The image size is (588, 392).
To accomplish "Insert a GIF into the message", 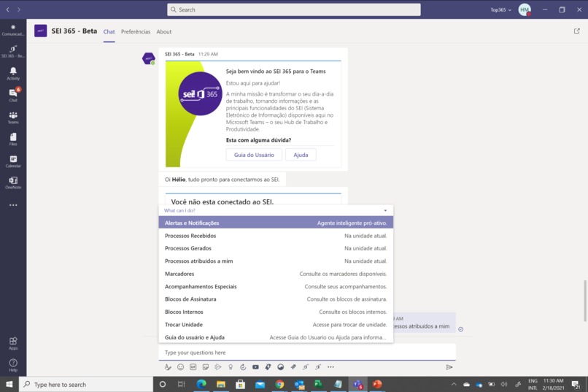I will pos(193,367).
